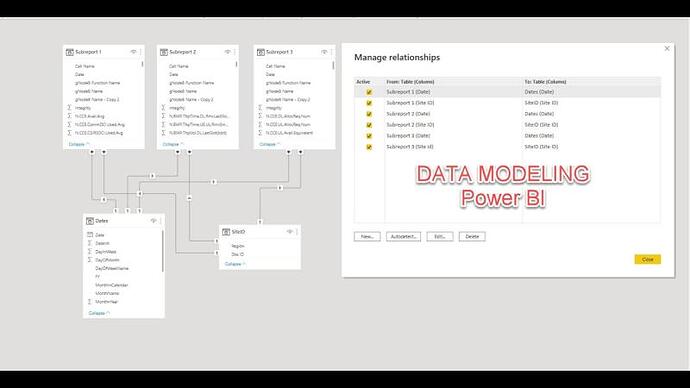
Task: Select Date field in Subreport 2
Action: click(x=174, y=75)
